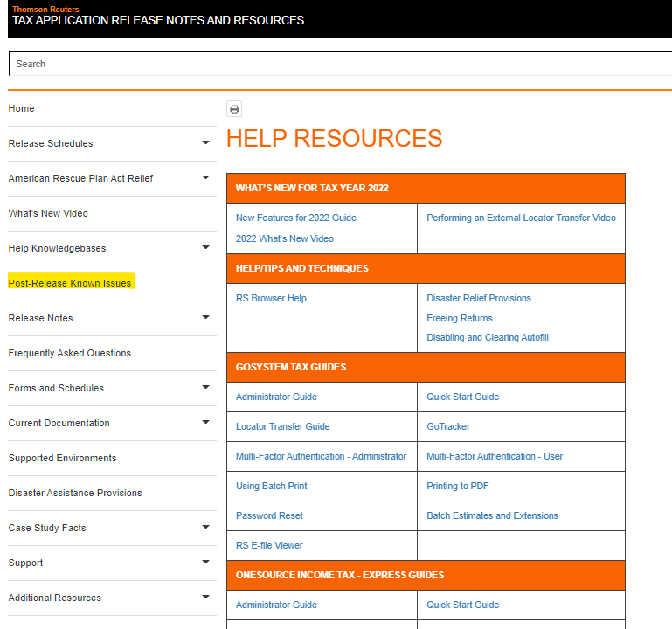Screen dimensions: 672x629
Task: Open What's New Video sidebar item
Action: (x=48, y=213)
